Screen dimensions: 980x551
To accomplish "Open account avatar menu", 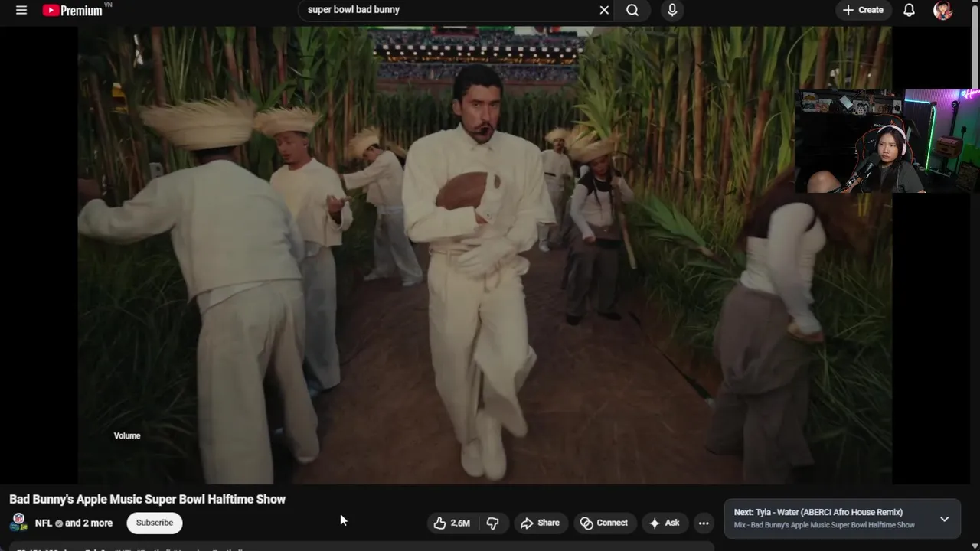I will pos(943,10).
